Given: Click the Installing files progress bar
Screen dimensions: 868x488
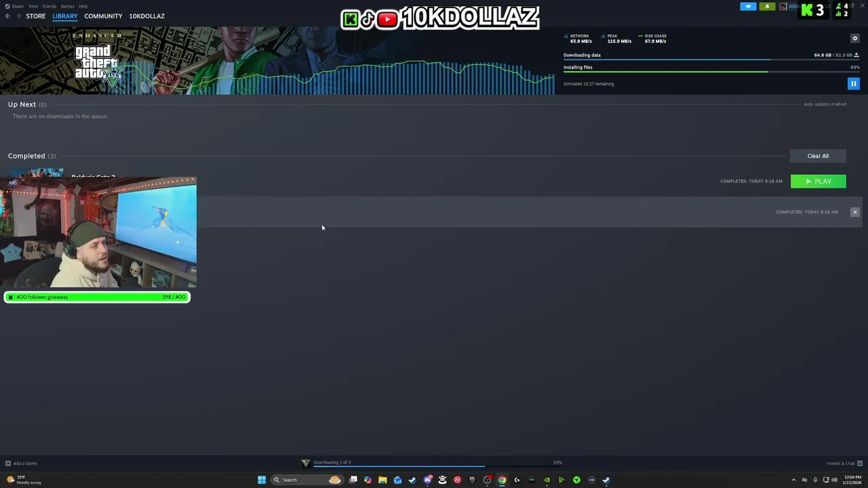Looking at the screenshot, I should pyautogui.click(x=711, y=71).
